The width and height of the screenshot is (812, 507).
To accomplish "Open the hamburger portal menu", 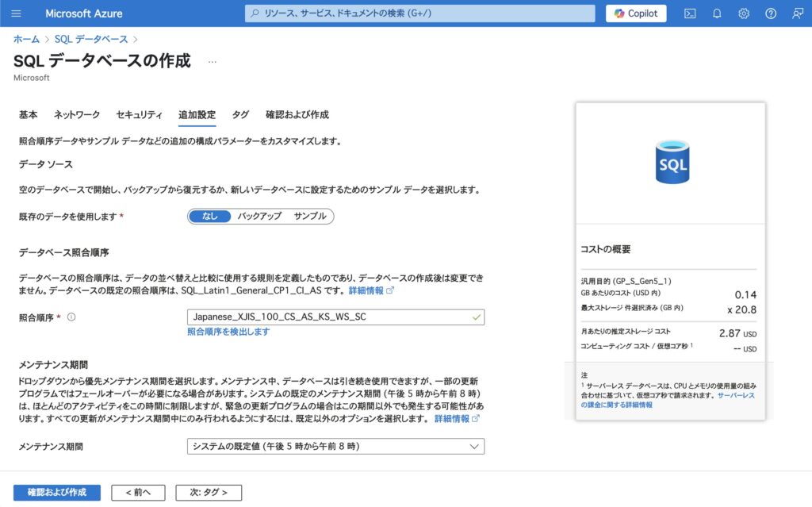I will click(16, 13).
